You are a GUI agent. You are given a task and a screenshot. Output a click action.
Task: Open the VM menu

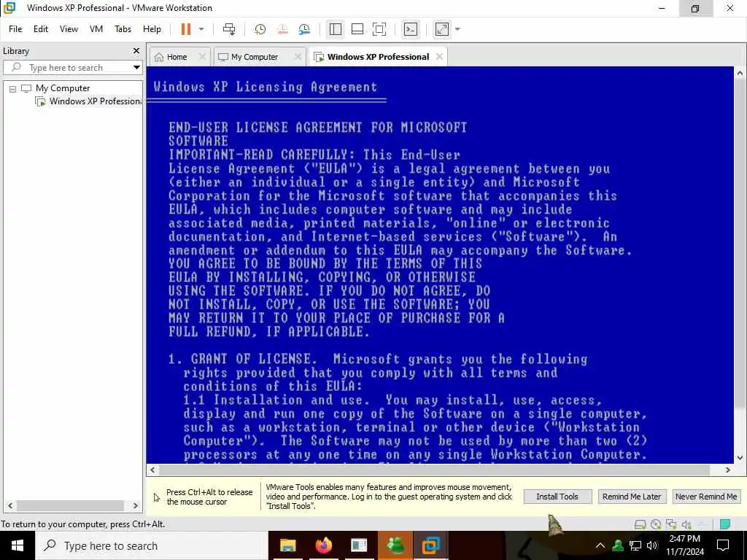96,29
